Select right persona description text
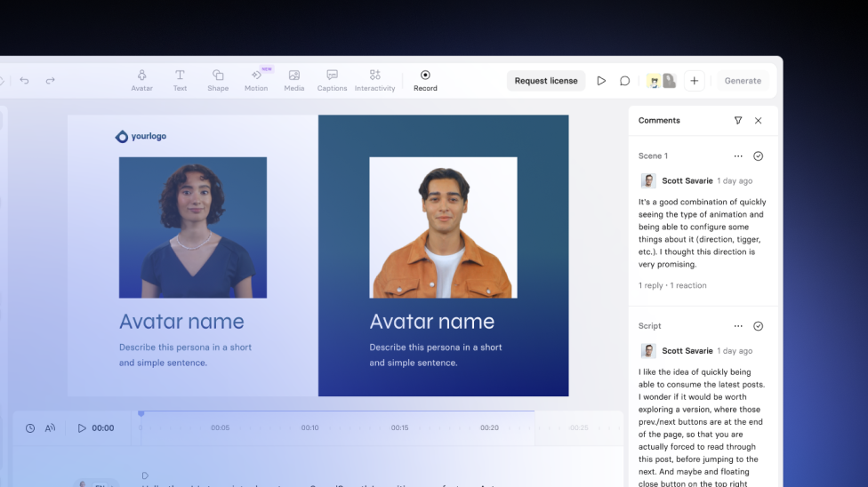This screenshot has width=868, height=487. pos(436,355)
